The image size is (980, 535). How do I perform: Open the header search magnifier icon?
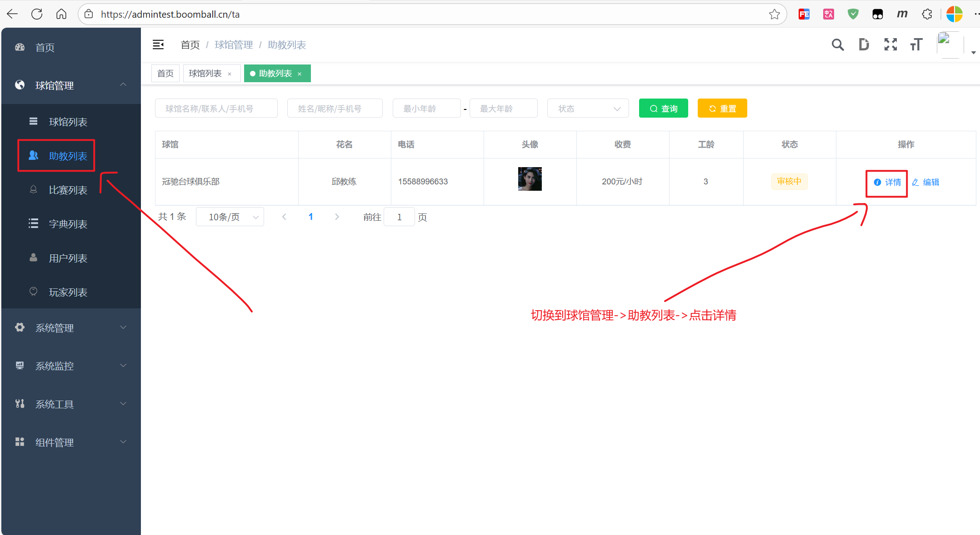click(837, 45)
